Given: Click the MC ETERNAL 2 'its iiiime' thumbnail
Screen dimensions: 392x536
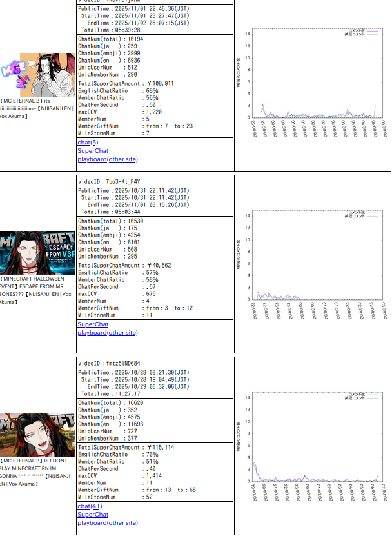Looking at the screenshot, I should (37, 75).
